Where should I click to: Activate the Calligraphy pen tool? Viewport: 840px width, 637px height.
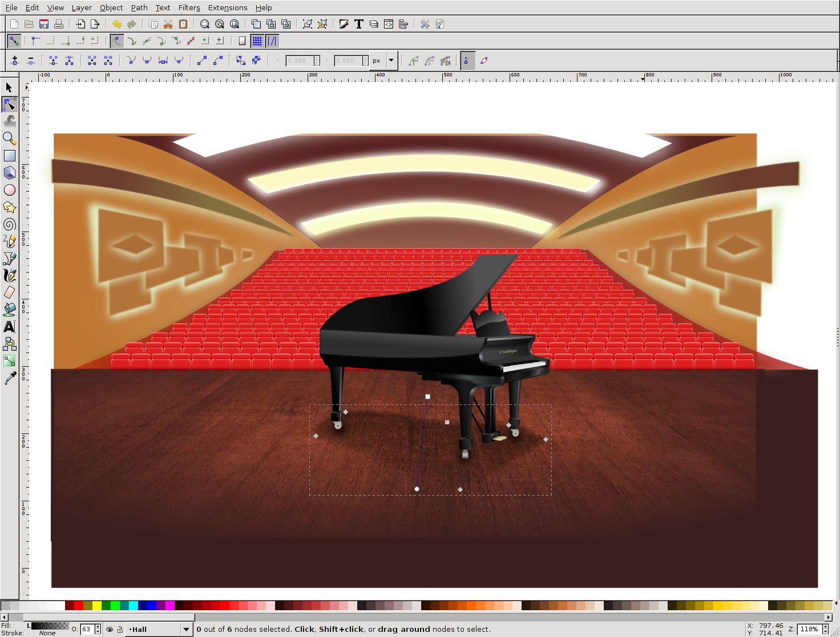click(9, 275)
